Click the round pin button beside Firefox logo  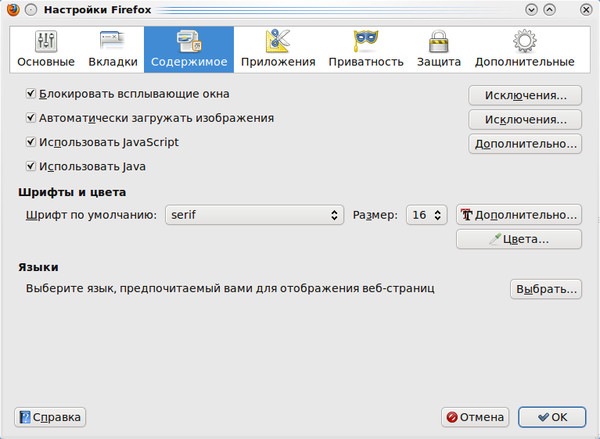[31, 10]
